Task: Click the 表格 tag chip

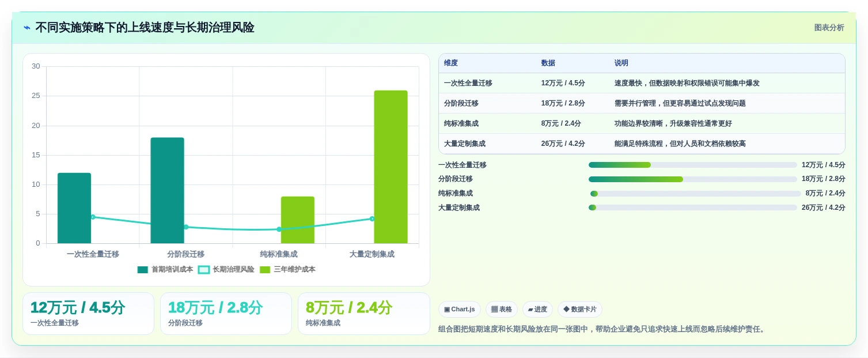Action: pos(502,310)
